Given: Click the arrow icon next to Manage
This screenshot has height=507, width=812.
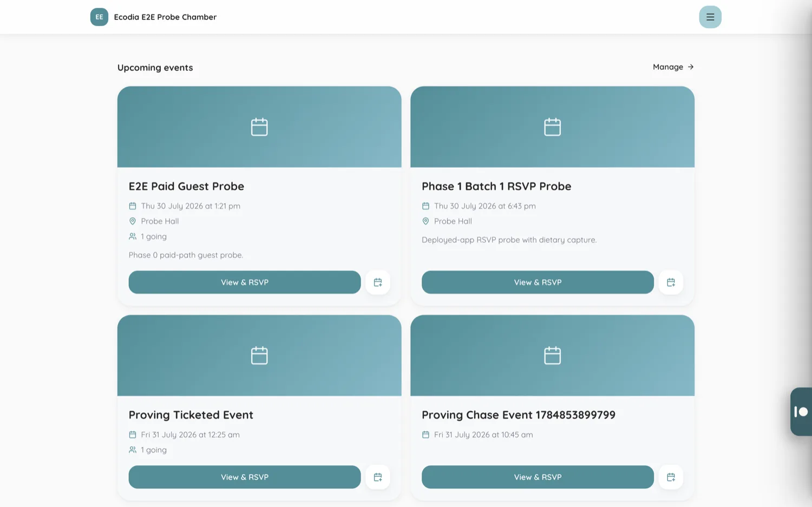Looking at the screenshot, I should click(691, 67).
